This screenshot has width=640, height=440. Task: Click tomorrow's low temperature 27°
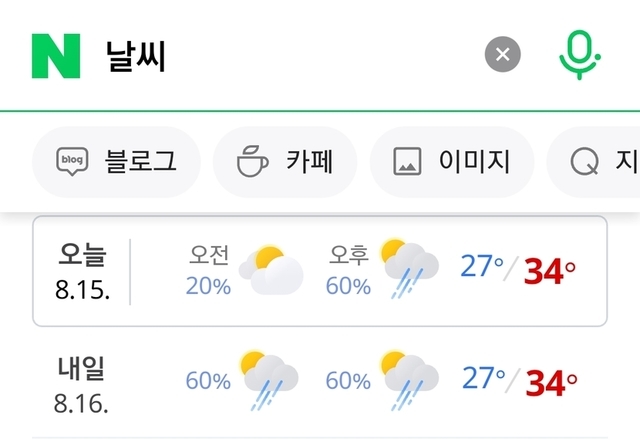pos(482,378)
